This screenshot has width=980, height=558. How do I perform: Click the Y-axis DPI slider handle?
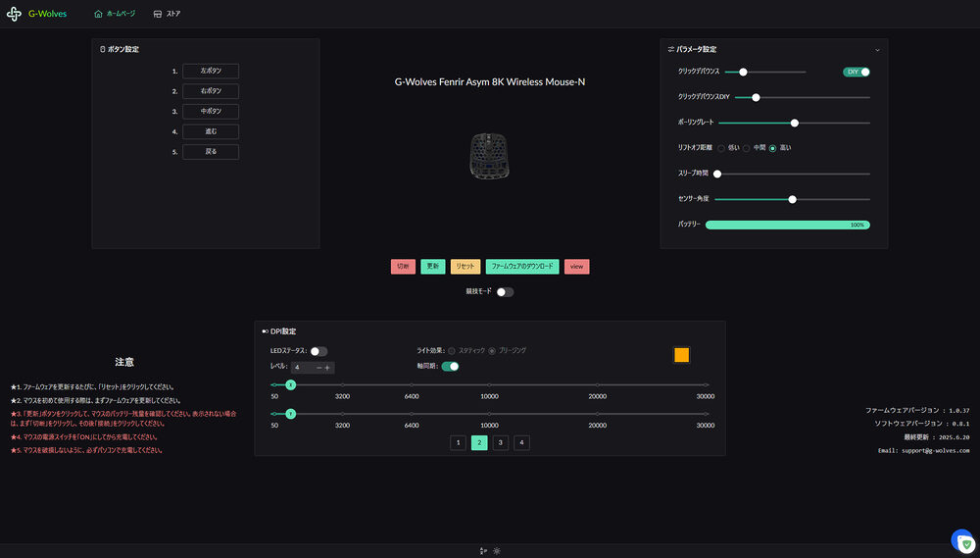[x=291, y=414]
